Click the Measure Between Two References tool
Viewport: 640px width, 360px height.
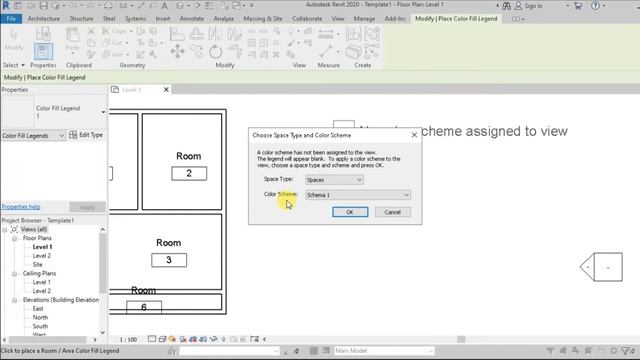(326, 52)
